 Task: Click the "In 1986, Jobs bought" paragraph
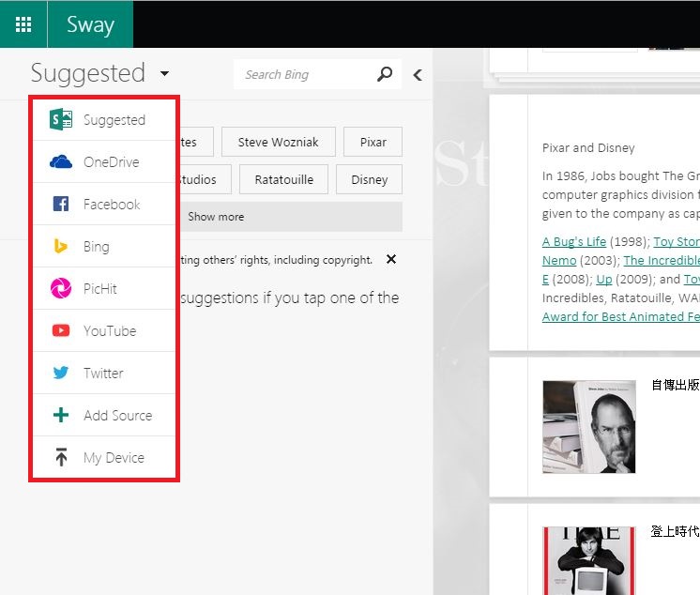tap(620, 194)
